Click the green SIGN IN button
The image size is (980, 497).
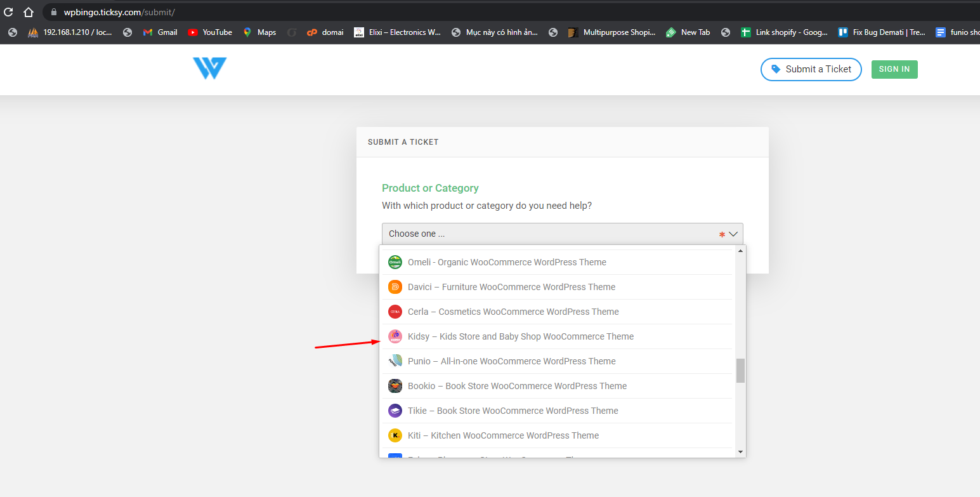(894, 69)
